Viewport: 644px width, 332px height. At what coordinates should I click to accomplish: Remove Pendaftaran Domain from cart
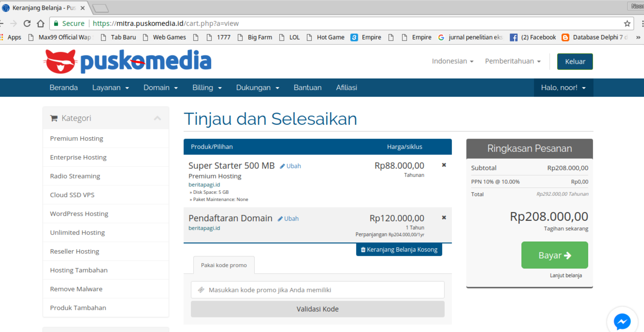pos(444,217)
